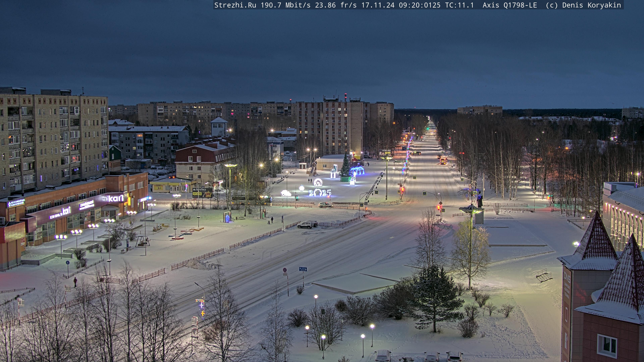Select the "TC:11.1" value
Image resolution: width=644 pixels, height=362 pixels.
459,5
